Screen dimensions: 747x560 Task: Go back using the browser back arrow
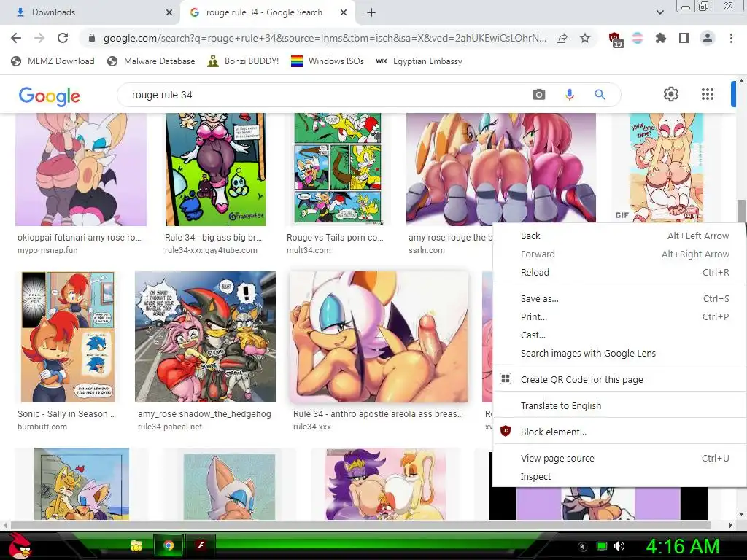tap(16, 38)
